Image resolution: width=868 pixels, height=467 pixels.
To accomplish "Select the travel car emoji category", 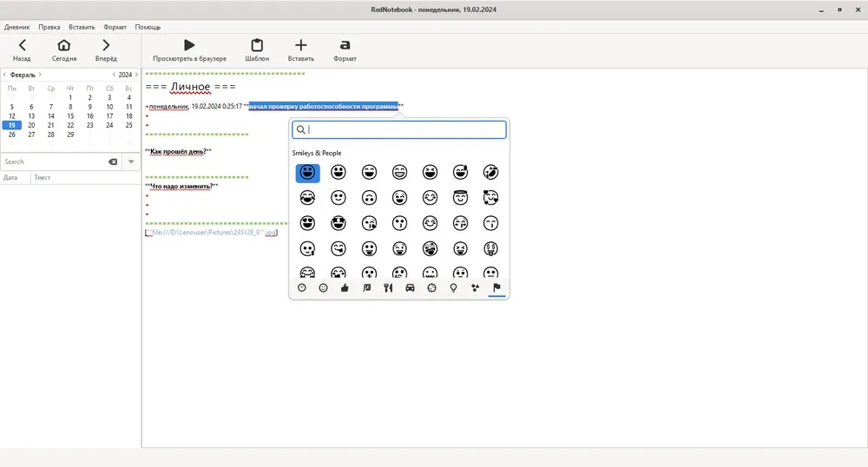I will pos(410,287).
